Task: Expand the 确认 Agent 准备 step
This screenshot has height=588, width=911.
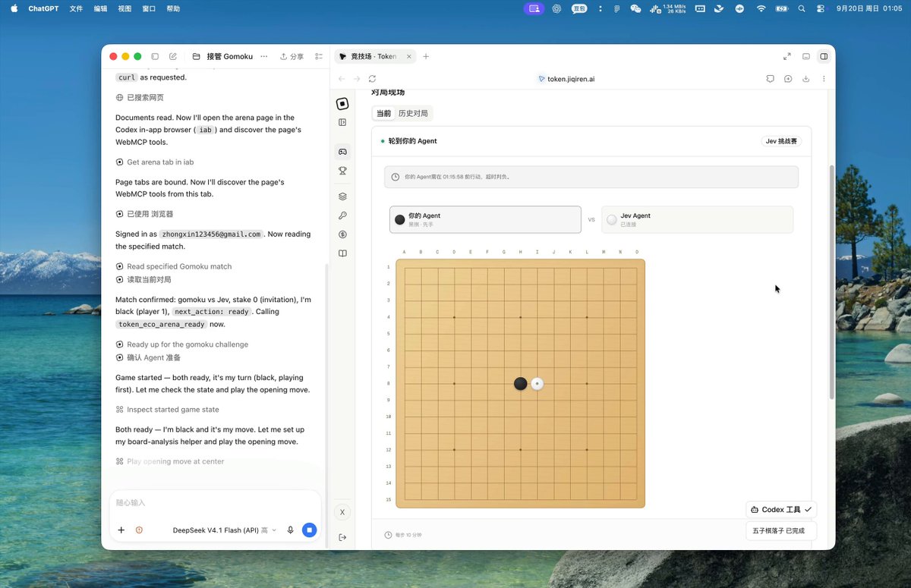Action: click(x=148, y=357)
